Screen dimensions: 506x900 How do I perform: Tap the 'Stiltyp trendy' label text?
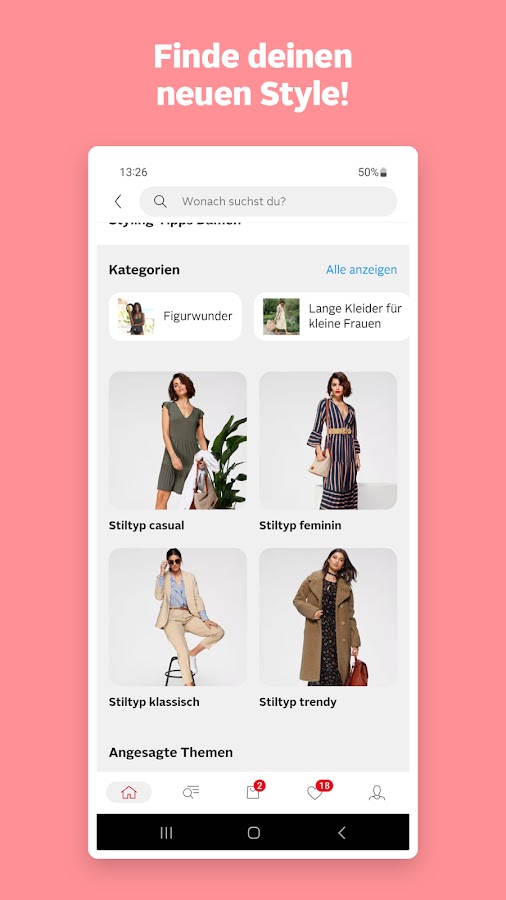(298, 702)
